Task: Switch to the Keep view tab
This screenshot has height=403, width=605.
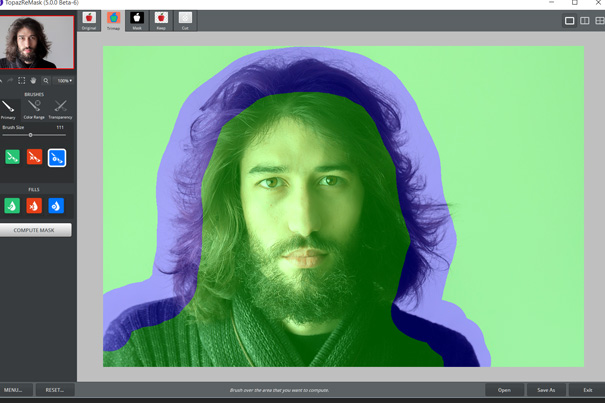Action: 161,21
